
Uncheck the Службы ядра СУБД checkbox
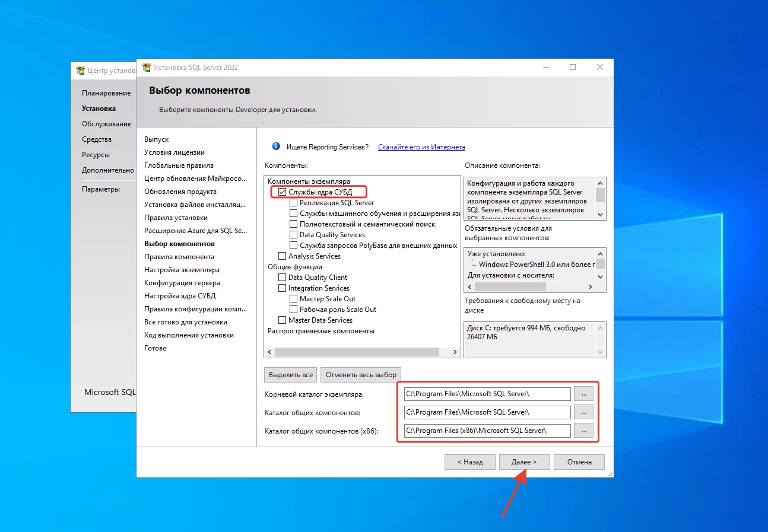point(283,192)
